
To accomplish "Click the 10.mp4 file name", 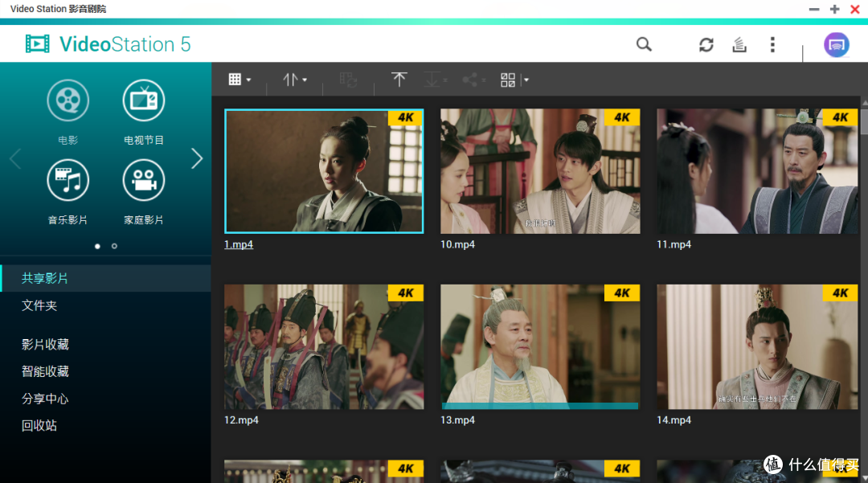I will pos(457,244).
